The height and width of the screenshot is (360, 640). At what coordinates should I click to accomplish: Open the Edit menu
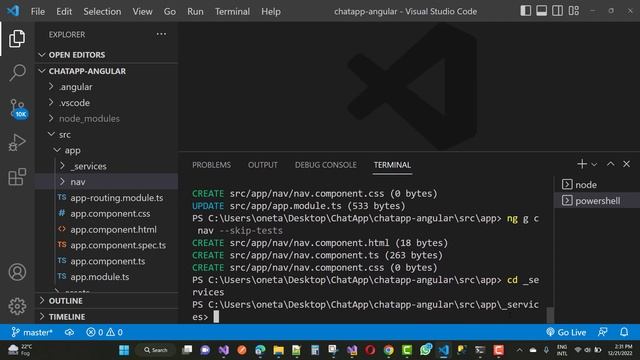pyautogui.click(x=64, y=11)
